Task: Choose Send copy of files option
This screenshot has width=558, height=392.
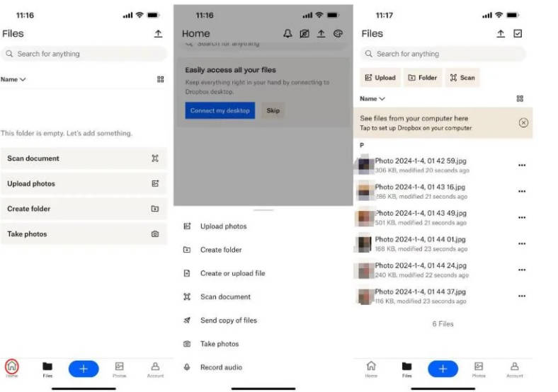Action: [x=228, y=321]
